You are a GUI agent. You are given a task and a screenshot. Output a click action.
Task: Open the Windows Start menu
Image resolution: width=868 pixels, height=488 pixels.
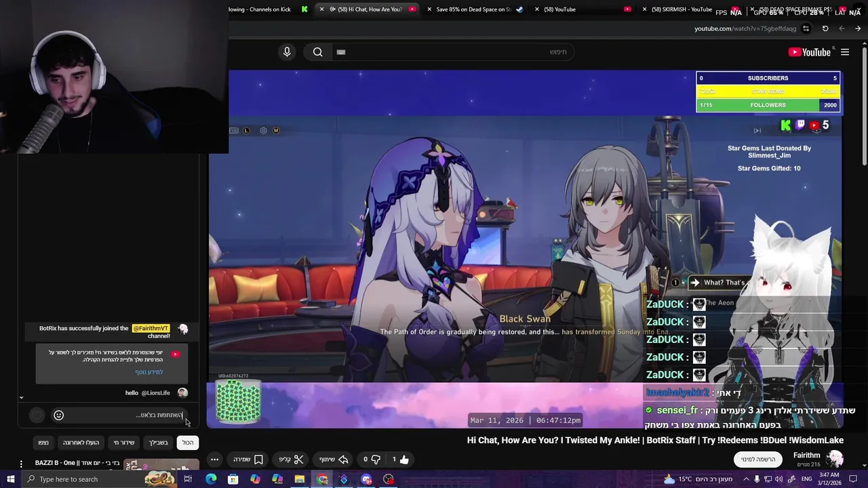click(x=11, y=479)
